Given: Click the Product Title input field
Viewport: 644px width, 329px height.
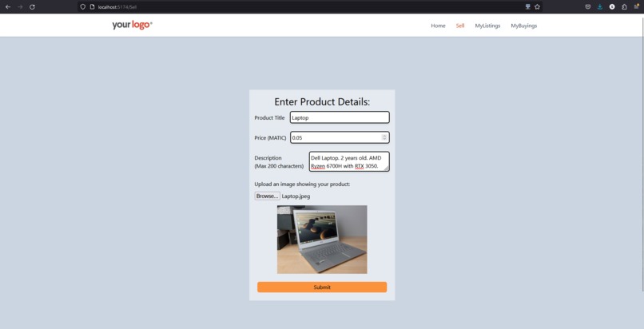Looking at the screenshot, I should 340,117.
